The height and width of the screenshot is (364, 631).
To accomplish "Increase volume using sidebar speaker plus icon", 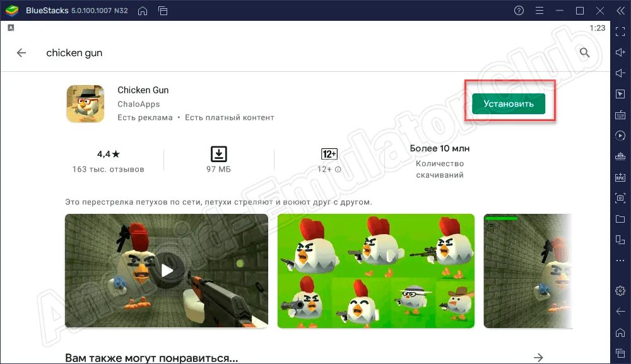I will [620, 52].
